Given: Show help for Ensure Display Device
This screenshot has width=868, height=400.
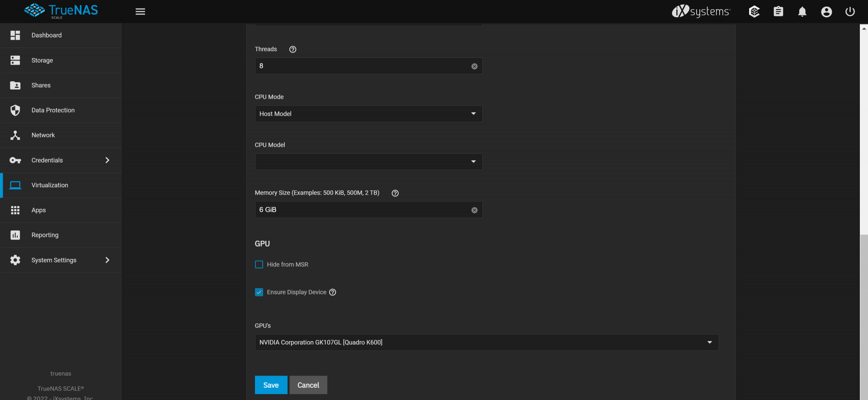Looking at the screenshot, I should 332,292.
